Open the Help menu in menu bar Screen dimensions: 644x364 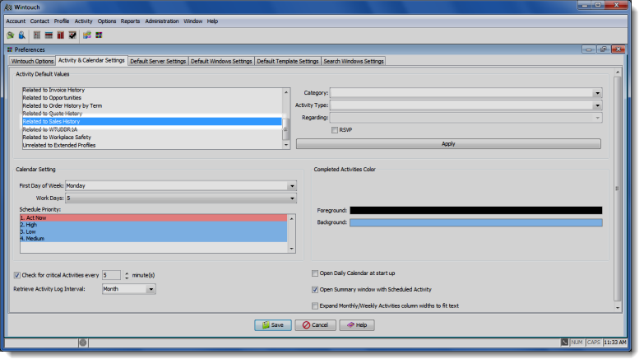(x=212, y=21)
